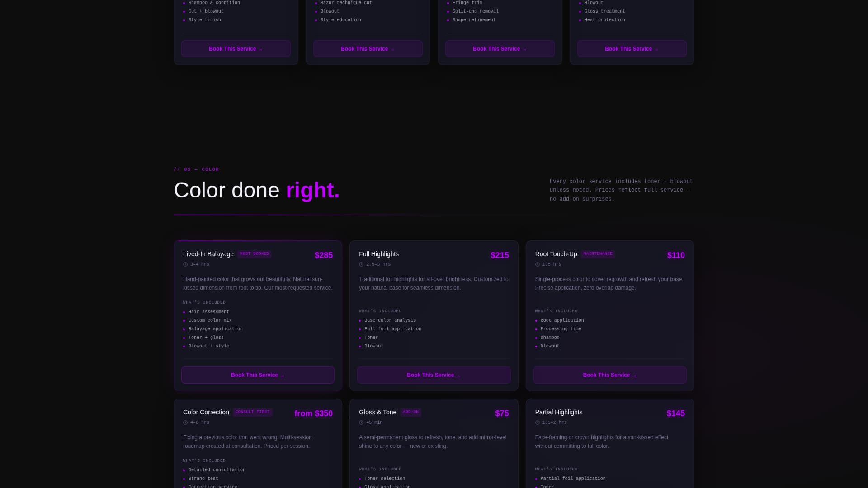Click the Hair assessment list item
Image resolution: width=868 pixels, height=488 pixels.
[x=209, y=312]
